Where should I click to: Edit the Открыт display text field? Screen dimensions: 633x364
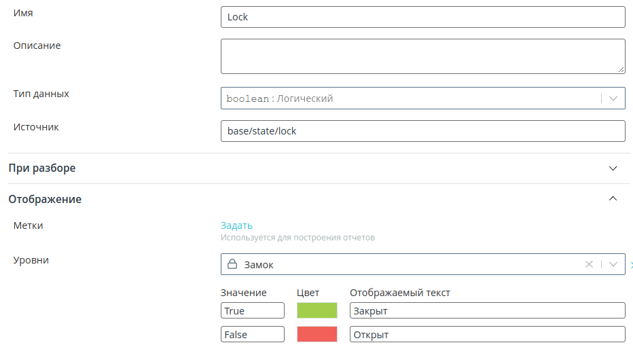[487, 334]
